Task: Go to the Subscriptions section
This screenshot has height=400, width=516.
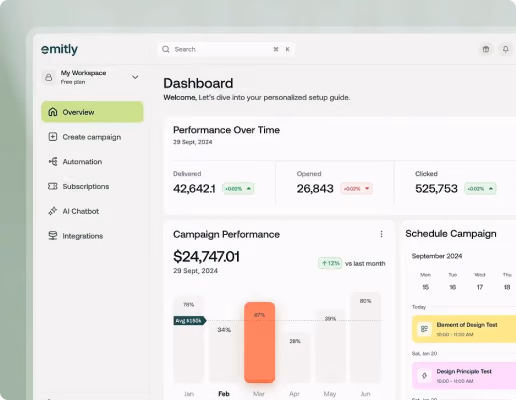Action: point(92,186)
